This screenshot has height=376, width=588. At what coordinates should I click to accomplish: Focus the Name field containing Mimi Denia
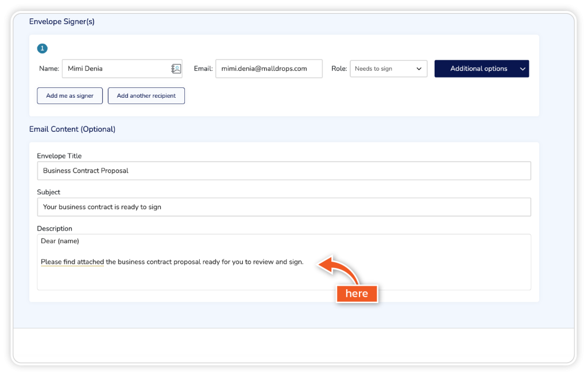click(115, 68)
